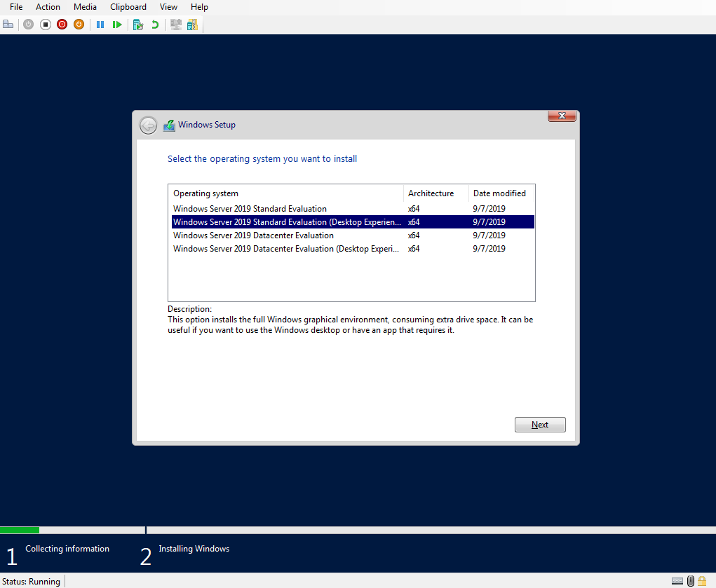Click the Status: Running text
Screen dimensions: 716x588
31,581
